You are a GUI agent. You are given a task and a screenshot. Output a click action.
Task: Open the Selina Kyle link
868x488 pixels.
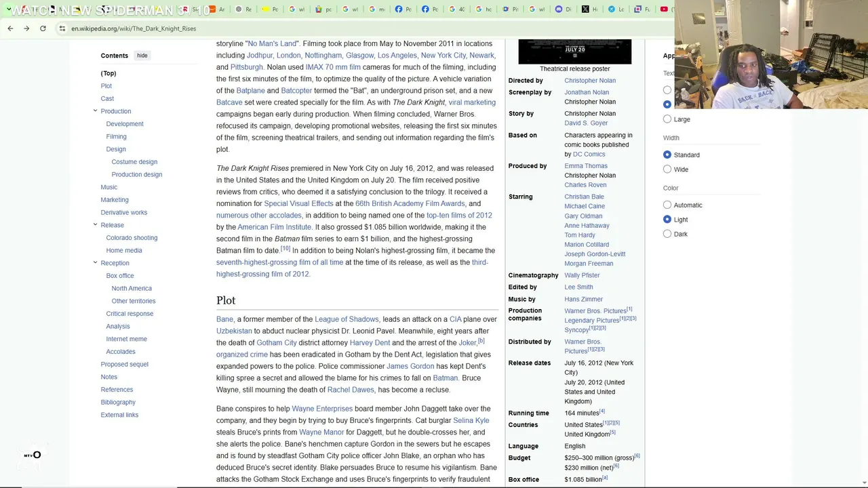tap(471, 421)
